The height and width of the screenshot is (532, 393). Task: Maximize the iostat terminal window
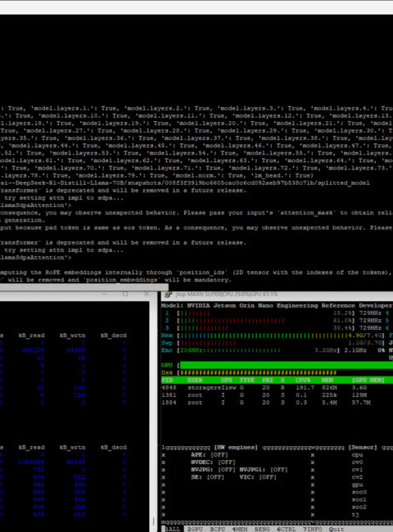click(x=125, y=294)
